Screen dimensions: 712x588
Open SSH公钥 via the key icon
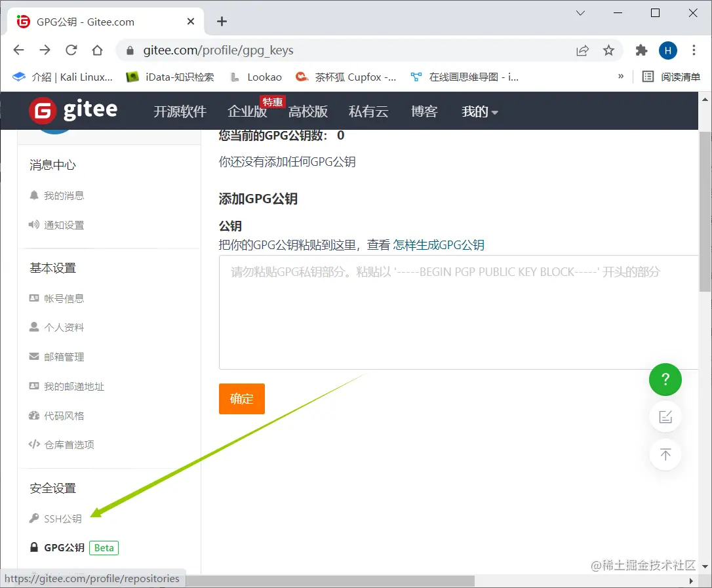(33, 518)
